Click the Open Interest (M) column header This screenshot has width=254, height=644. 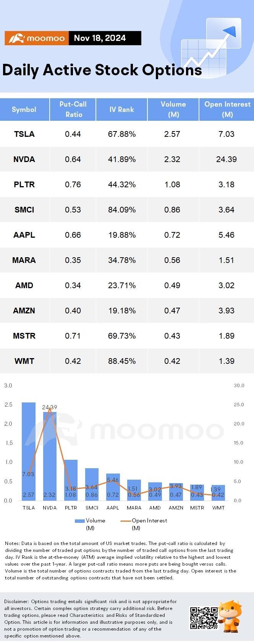[x=227, y=109]
